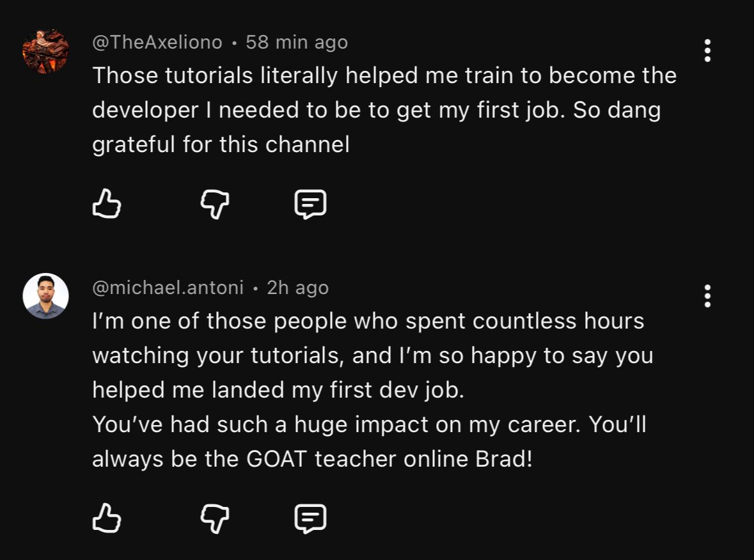
Task: Dislike the @TheAxeliono comment
Action: (215, 205)
